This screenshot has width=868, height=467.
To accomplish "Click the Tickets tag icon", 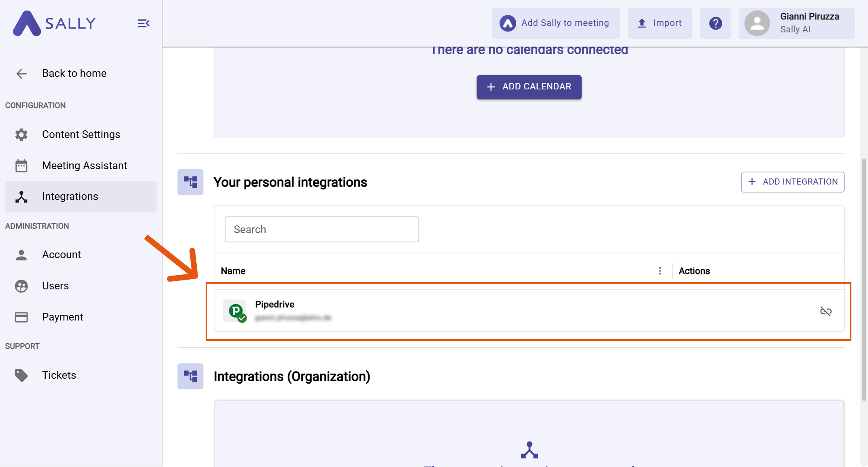I will [x=21, y=376].
